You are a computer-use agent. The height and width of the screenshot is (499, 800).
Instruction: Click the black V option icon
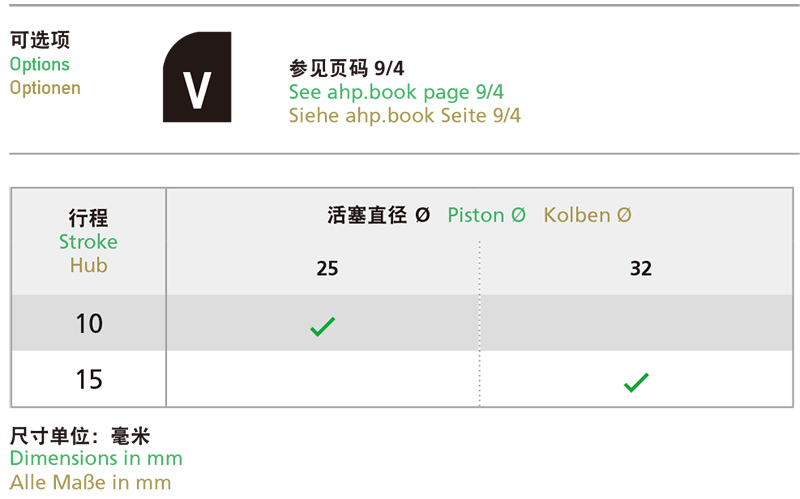[197, 77]
